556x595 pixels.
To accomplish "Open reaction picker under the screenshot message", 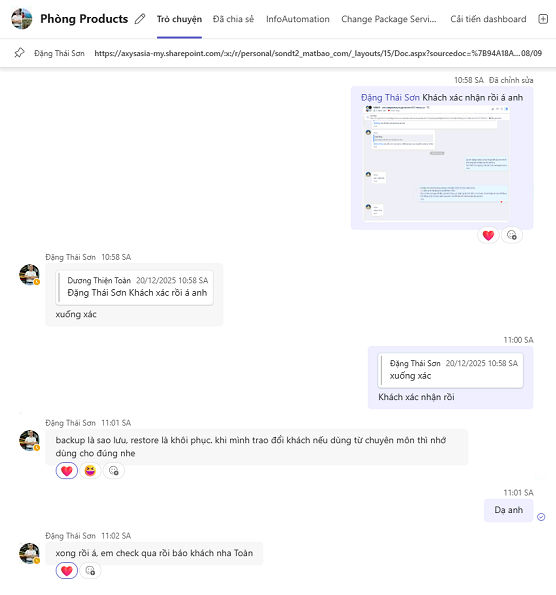I will point(512,235).
